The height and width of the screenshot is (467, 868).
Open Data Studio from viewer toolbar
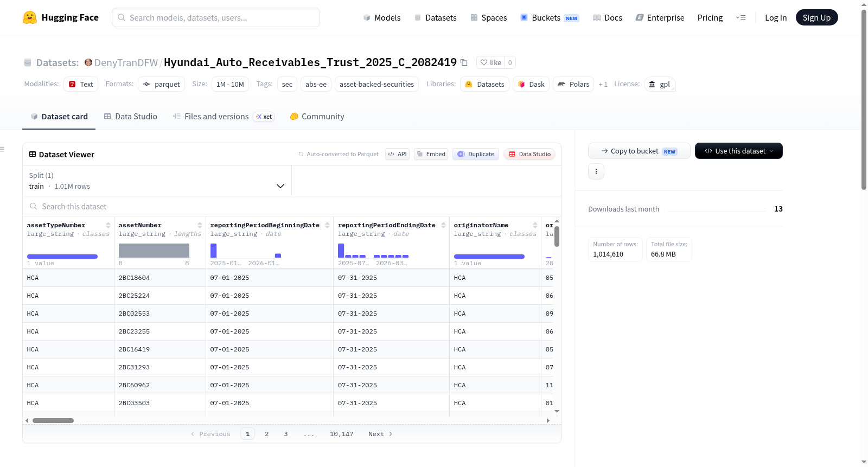[x=529, y=154]
